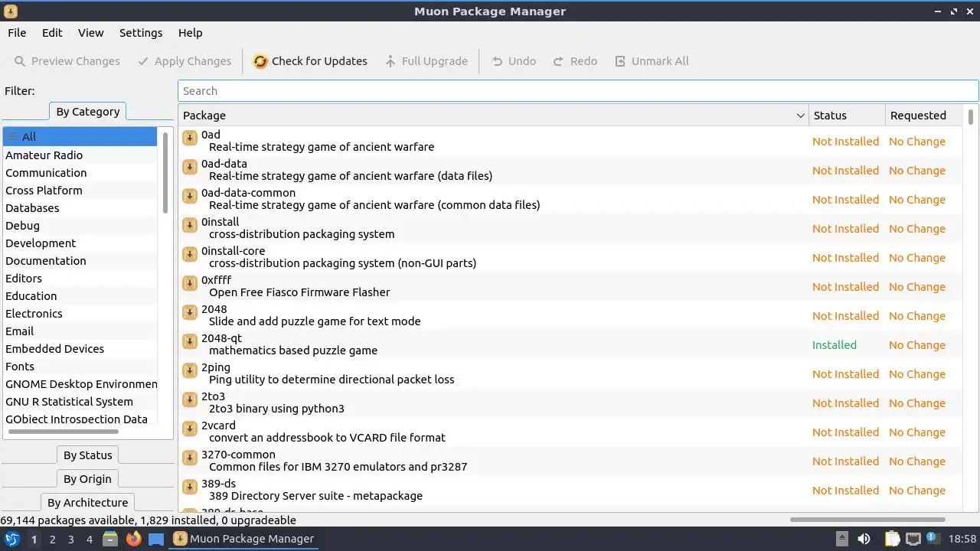
Task: Open the Settings menu
Action: tap(141, 33)
